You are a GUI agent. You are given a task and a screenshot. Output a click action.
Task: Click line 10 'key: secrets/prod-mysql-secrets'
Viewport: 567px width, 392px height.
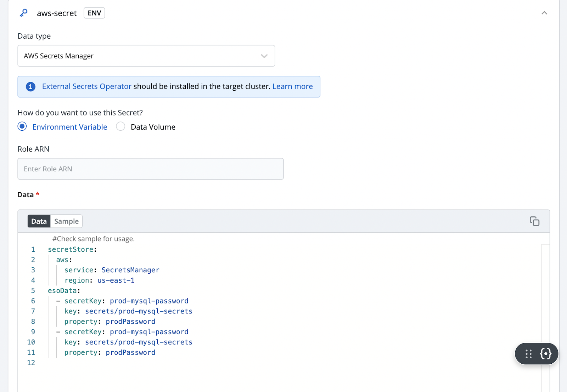click(x=128, y=342)
